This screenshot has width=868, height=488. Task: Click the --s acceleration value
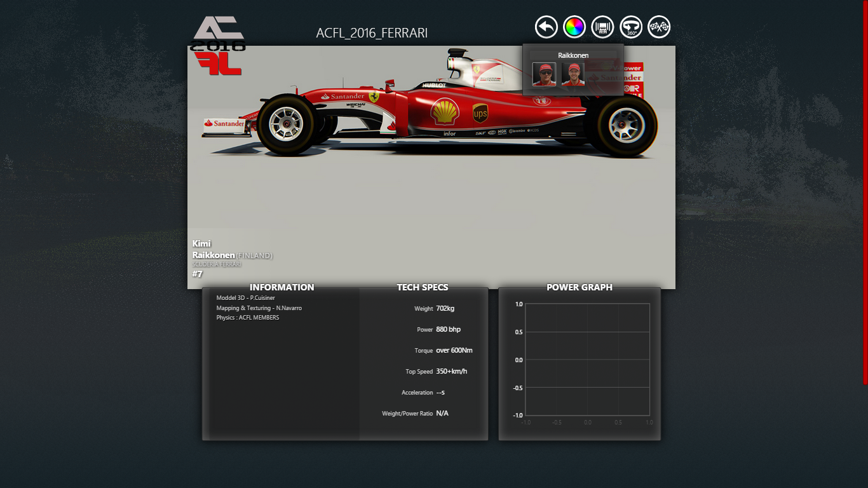pyautogui.click(x=440, y=392)
